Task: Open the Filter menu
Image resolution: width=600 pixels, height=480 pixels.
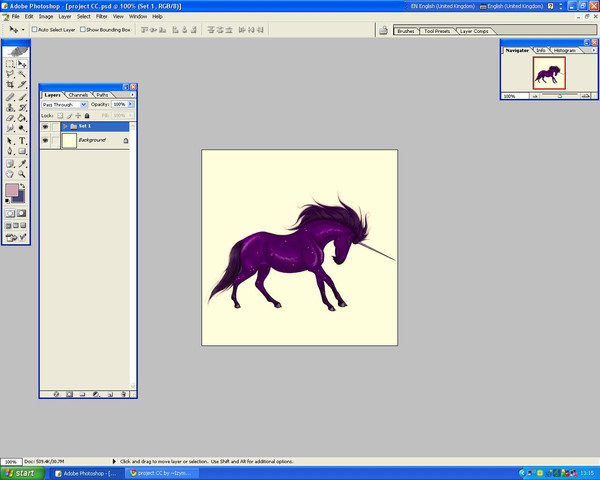Action: (102, 17)
